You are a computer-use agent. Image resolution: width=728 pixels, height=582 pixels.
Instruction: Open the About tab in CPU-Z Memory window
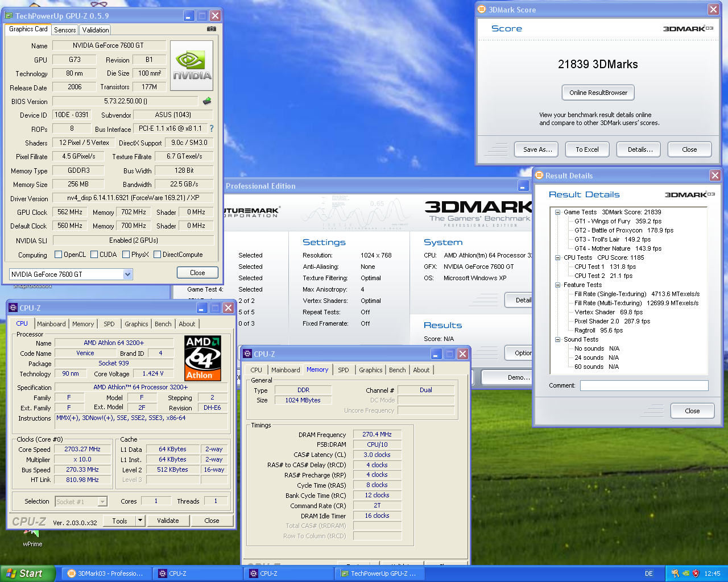pos(421,370)
